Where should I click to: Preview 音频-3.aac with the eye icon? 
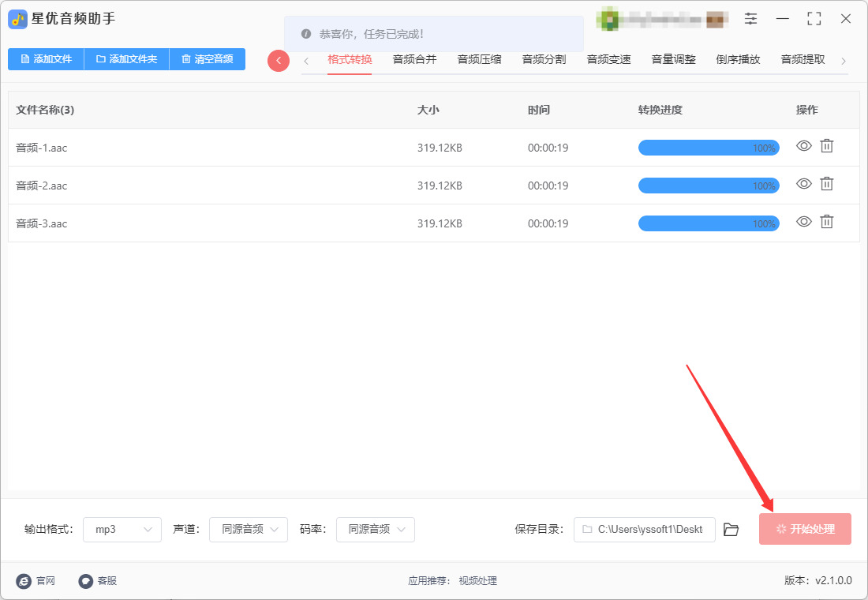pos(804,222)
